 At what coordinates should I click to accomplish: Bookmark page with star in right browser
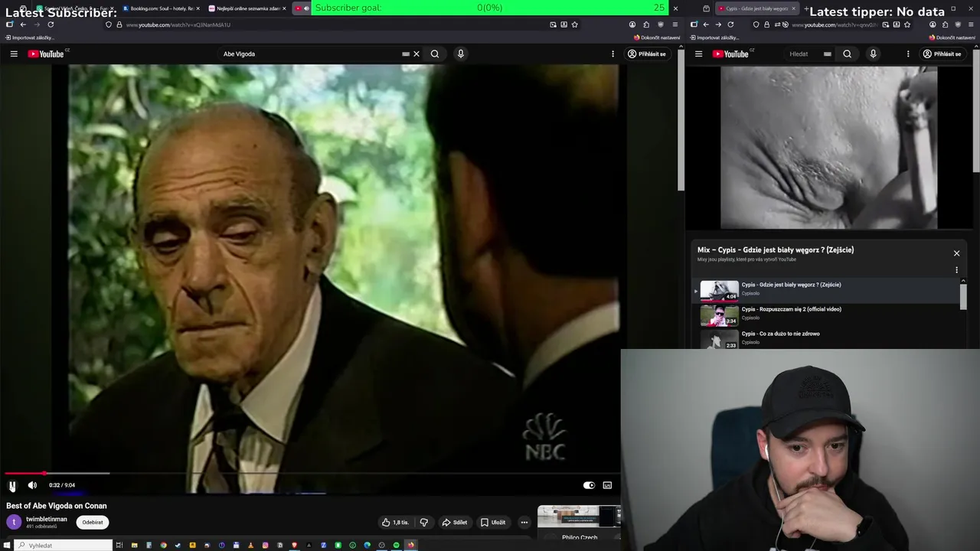point(907,24)
